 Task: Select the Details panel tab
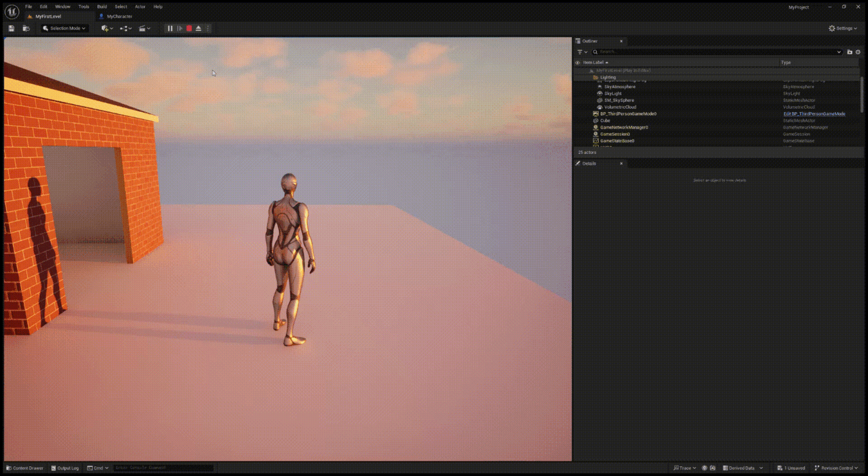589,163
